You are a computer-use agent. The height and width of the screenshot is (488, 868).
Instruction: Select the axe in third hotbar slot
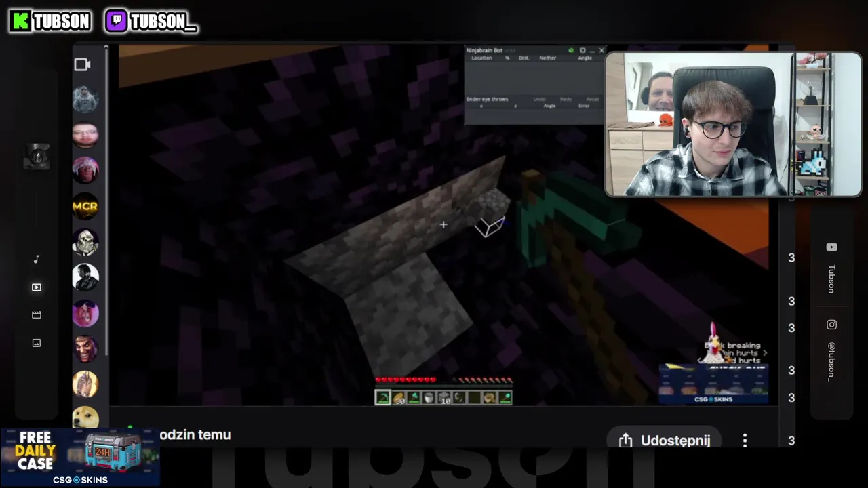tap(414, 398)
